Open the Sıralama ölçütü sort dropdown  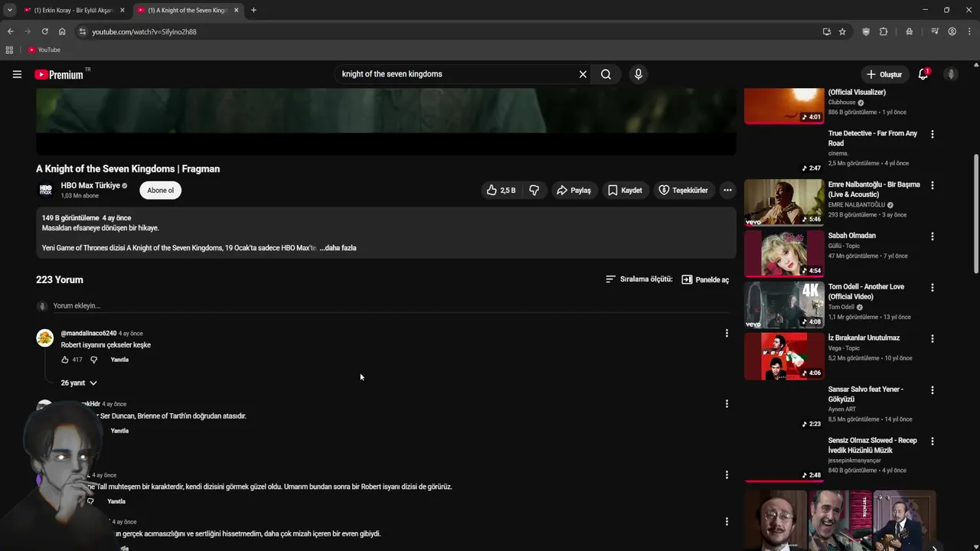coord(639,279)
